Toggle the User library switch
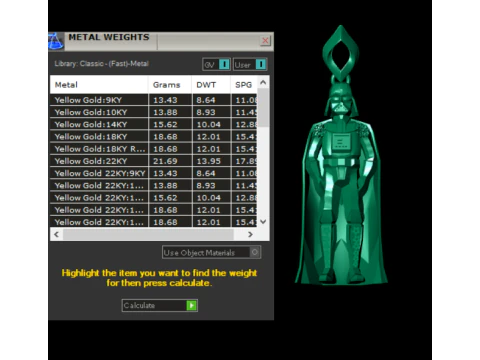The width and height of the screenshot is (480, 360). click(250, 64)
